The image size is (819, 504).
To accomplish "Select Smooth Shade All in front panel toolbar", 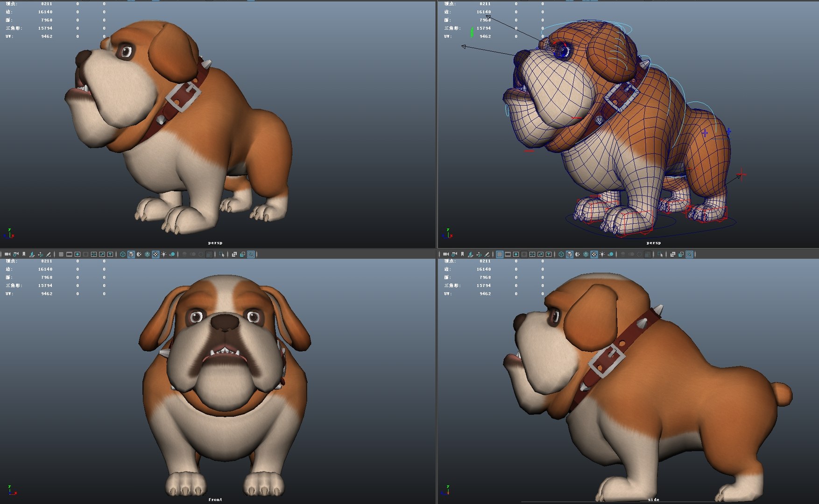I will click(131, 254).
